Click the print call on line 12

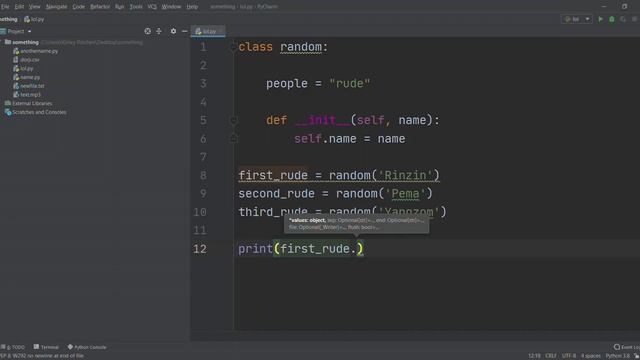[255, 249]
